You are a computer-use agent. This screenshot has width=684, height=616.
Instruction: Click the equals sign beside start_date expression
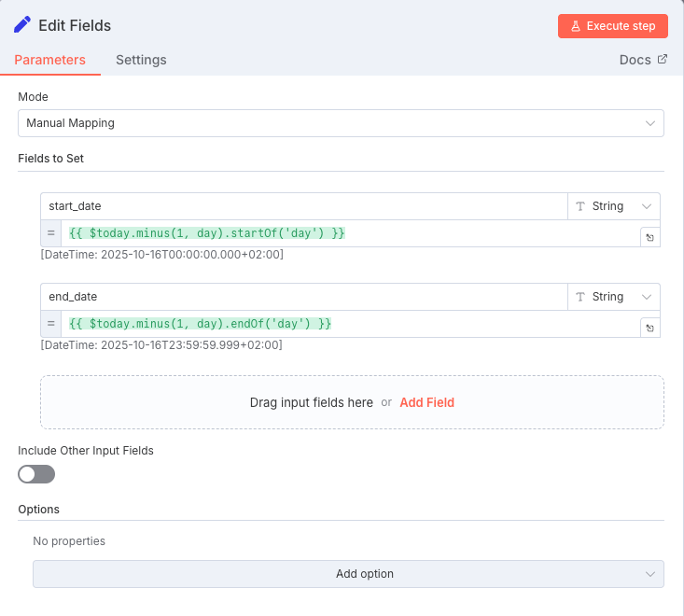(51, 233)
